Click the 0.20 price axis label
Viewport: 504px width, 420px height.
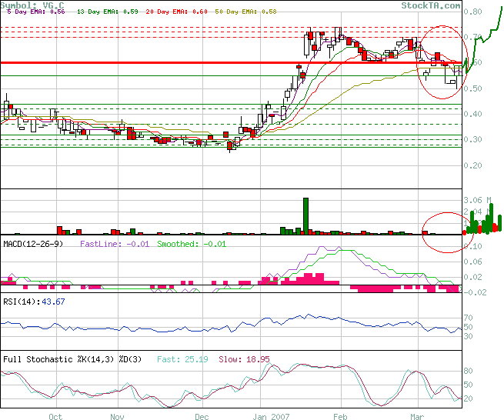[472, 165]
